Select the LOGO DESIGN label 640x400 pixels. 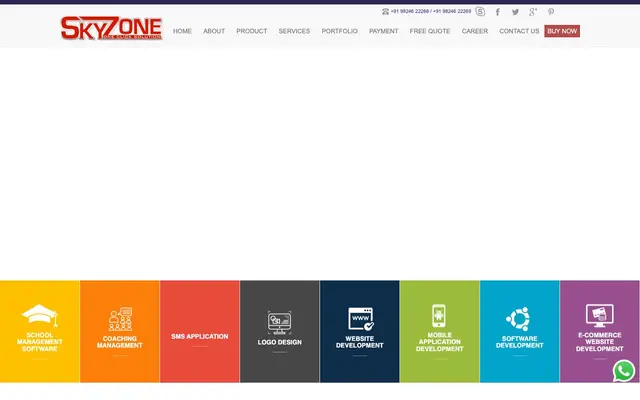pos(280,342)
